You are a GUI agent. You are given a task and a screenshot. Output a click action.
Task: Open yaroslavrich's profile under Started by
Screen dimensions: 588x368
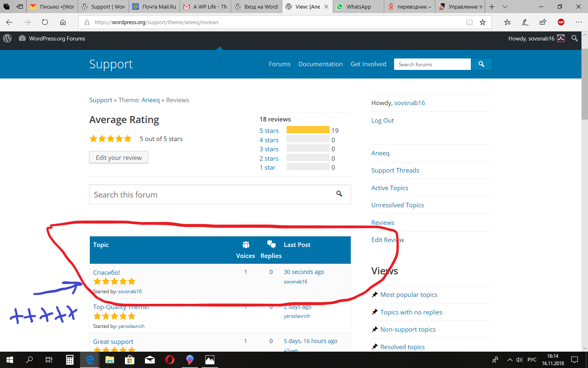pos(131,326)
